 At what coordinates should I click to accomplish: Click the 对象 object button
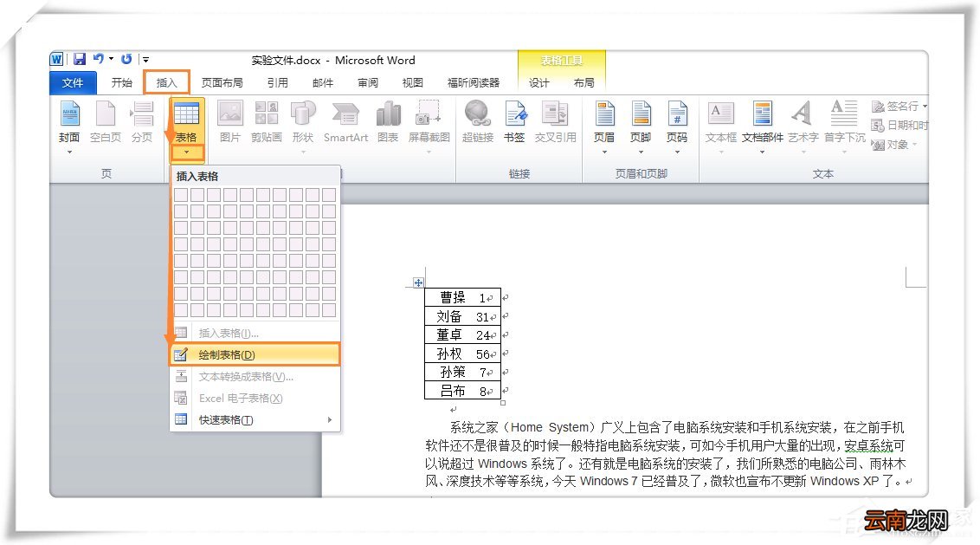894,145
